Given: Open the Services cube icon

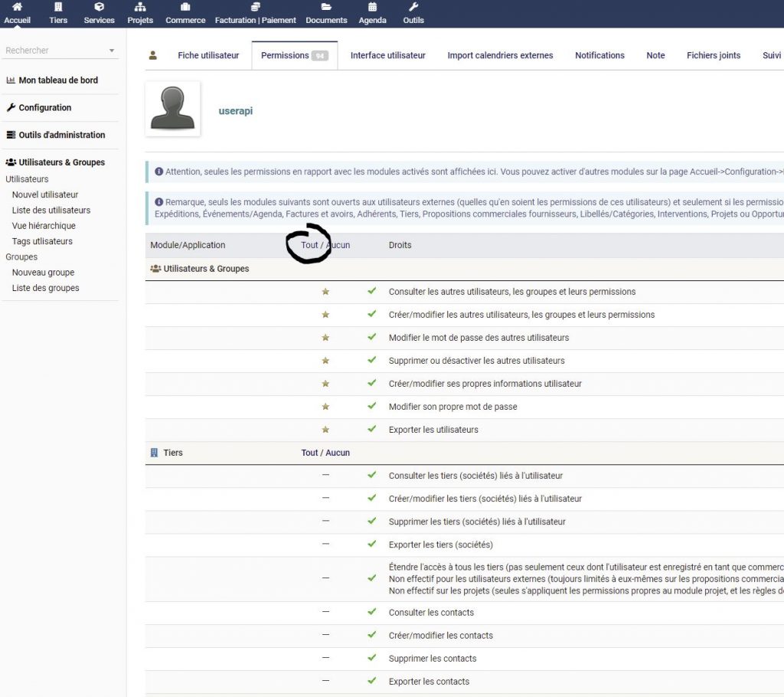Looking at the screenshot, I should pos(98,7).
